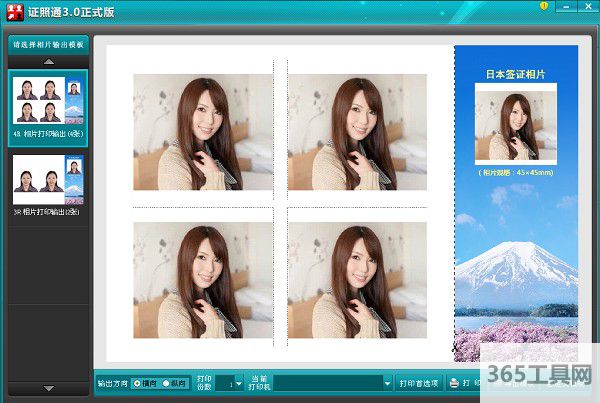Screen dimensions: 600x403
Task: Click the top-right photo in print preview
Action: [x=357, y=131]
